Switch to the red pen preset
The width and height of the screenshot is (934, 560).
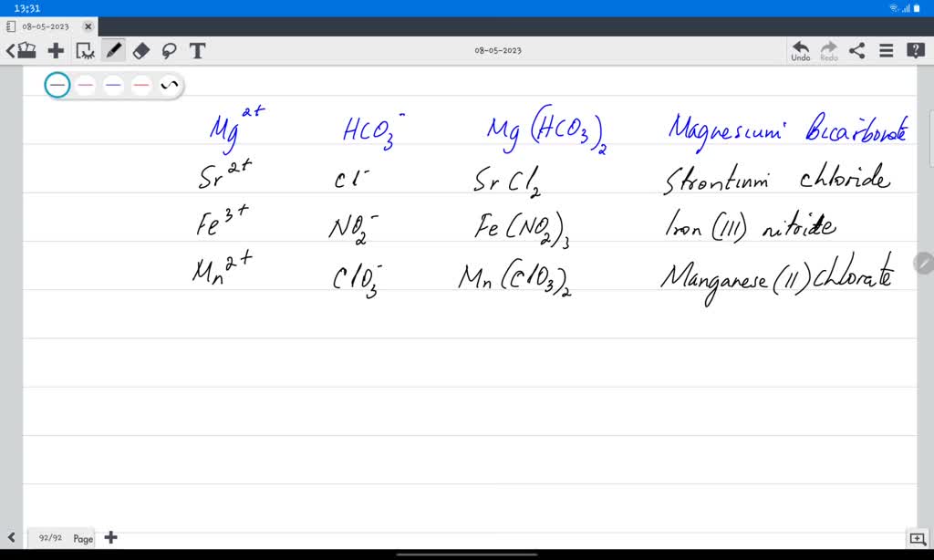[x=140, y=84]
